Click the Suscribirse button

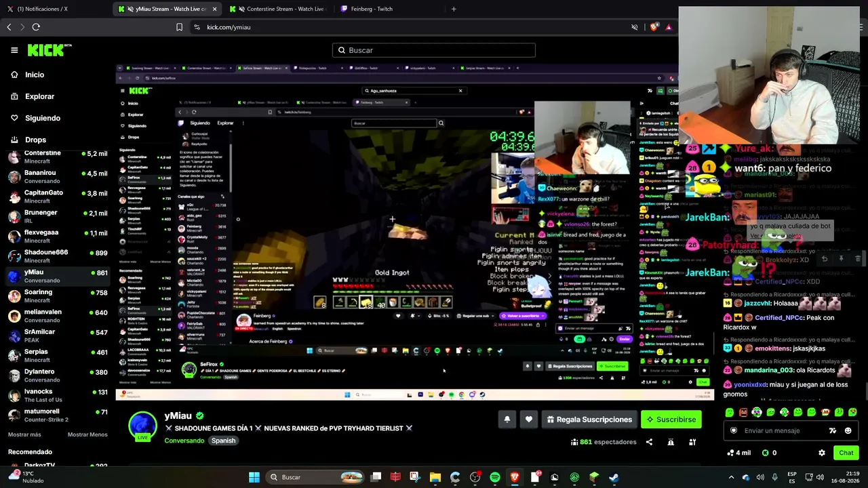click(671, 420)
